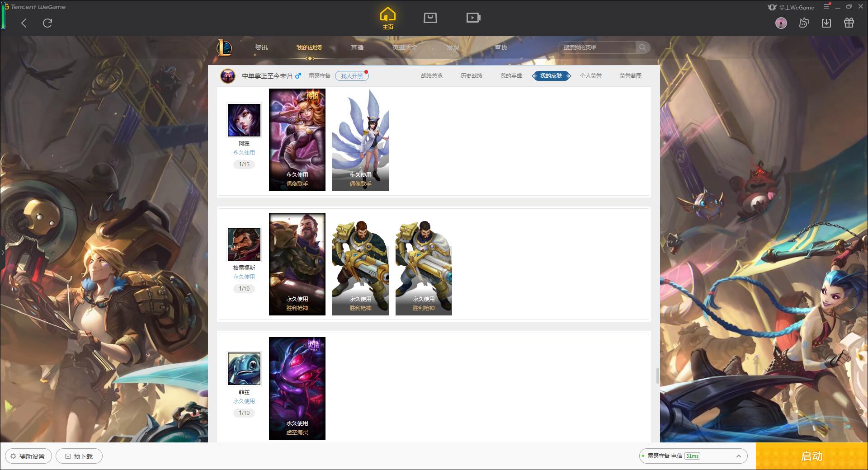Click the League of Legends logo icon

click(224, 47)
